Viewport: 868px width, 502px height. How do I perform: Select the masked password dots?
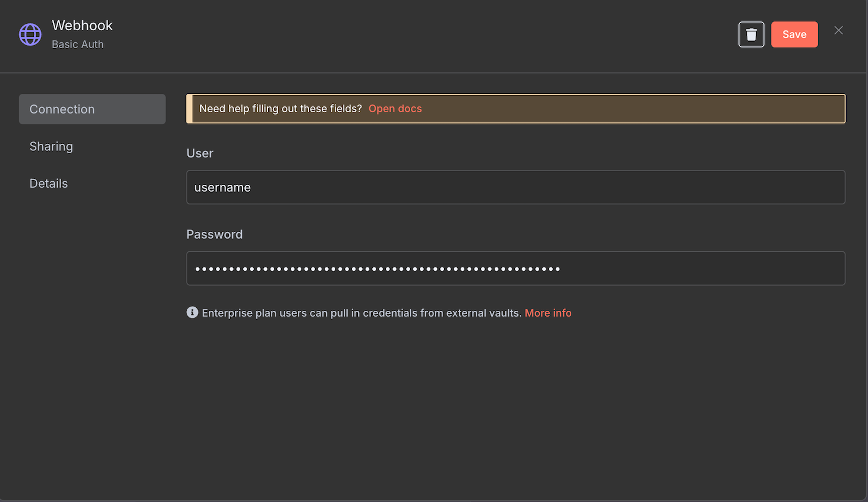[376, 268]
